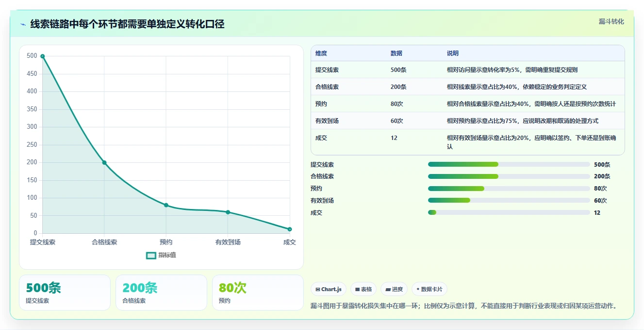
Task: Click the 提交线索 progress bar
Action: 509,164
